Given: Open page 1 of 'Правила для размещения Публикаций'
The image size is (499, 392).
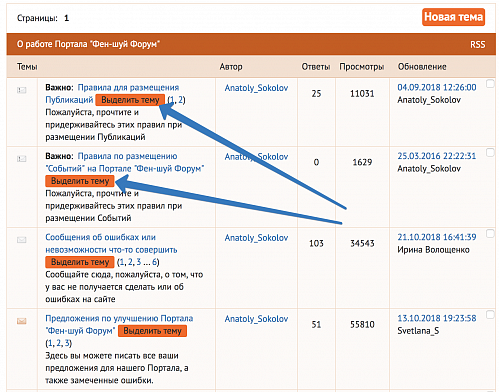Looking at the screenshot, I should click(172, 100).
